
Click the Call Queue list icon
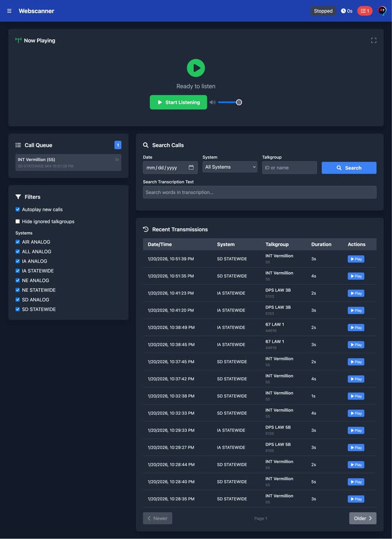point(18,145)
